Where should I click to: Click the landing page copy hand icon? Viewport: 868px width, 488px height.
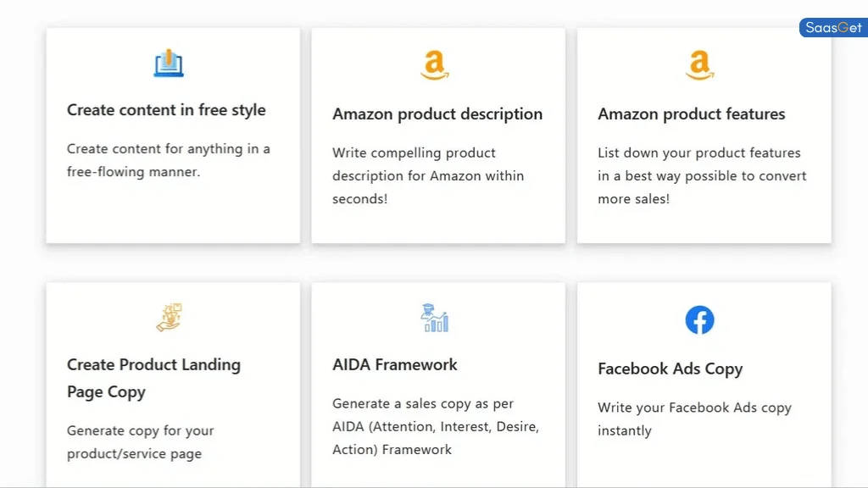169,318
